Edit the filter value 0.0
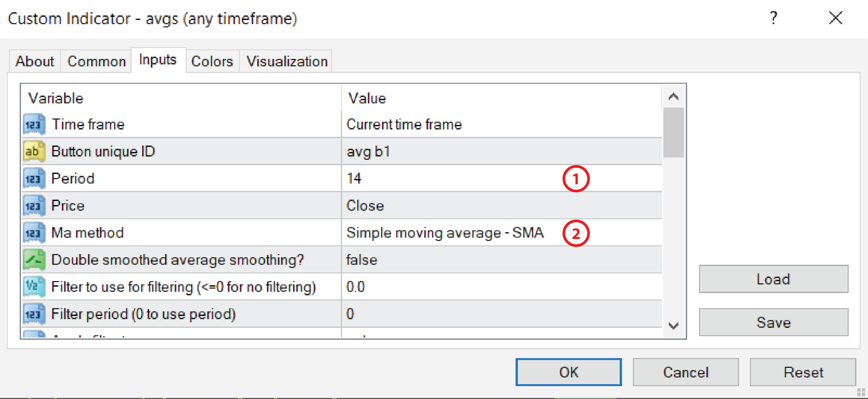 (x=502, y=287)
